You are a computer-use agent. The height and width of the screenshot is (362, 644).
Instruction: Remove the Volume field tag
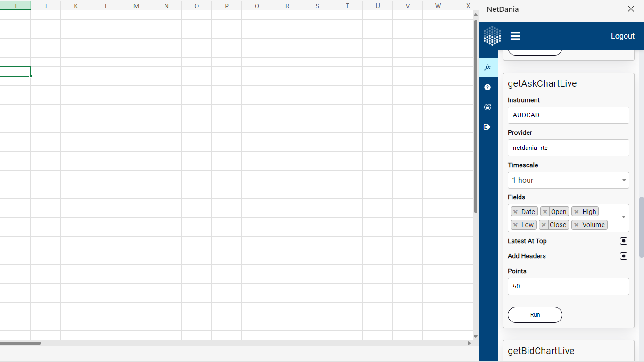(576, 225)
